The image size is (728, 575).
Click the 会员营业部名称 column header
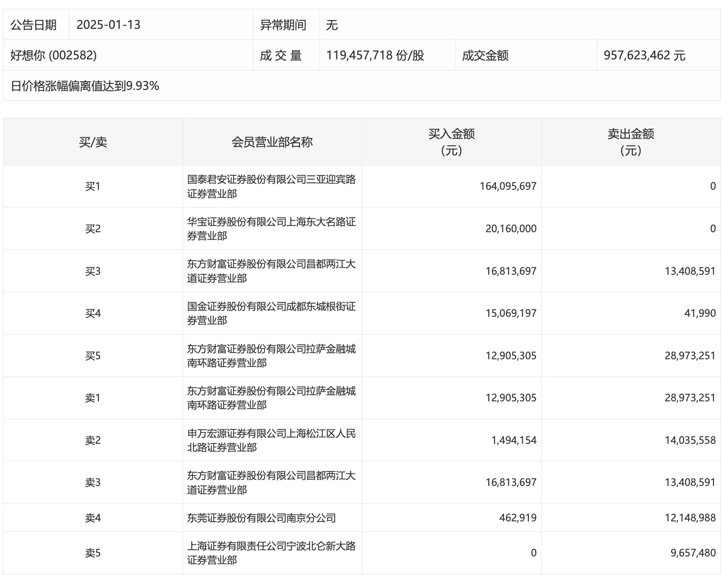tap(272, 142)
